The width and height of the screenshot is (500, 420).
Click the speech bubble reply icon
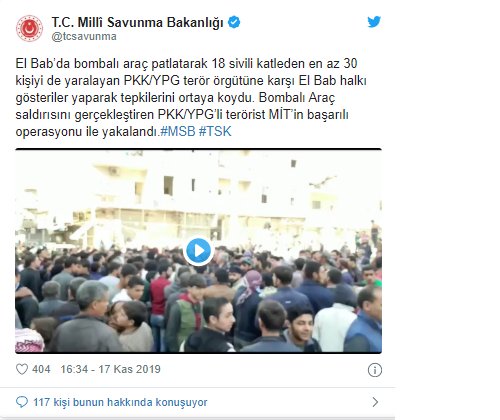tap(22, 402)
